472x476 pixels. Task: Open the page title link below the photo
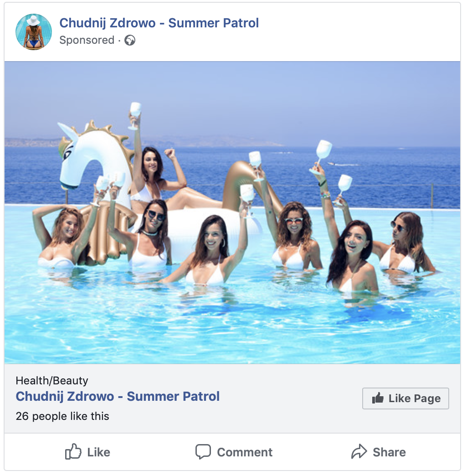(118, 396)
